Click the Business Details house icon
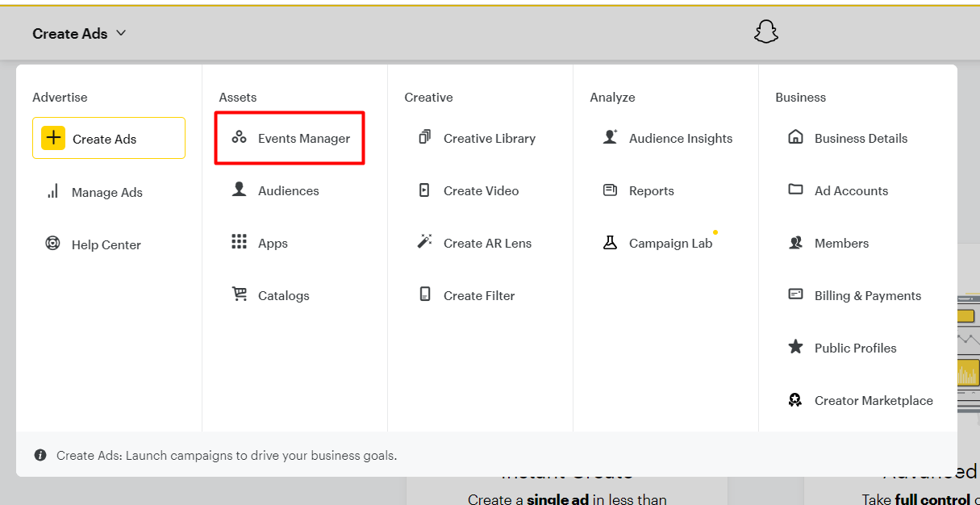Screen dimensions: 980x505 pyautogui.click(x=795, y=137)
